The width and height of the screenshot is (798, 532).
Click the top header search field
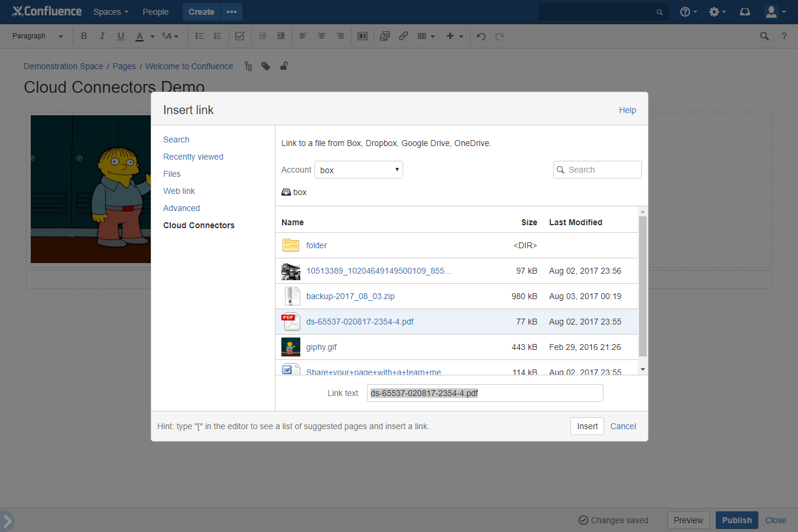603,12
